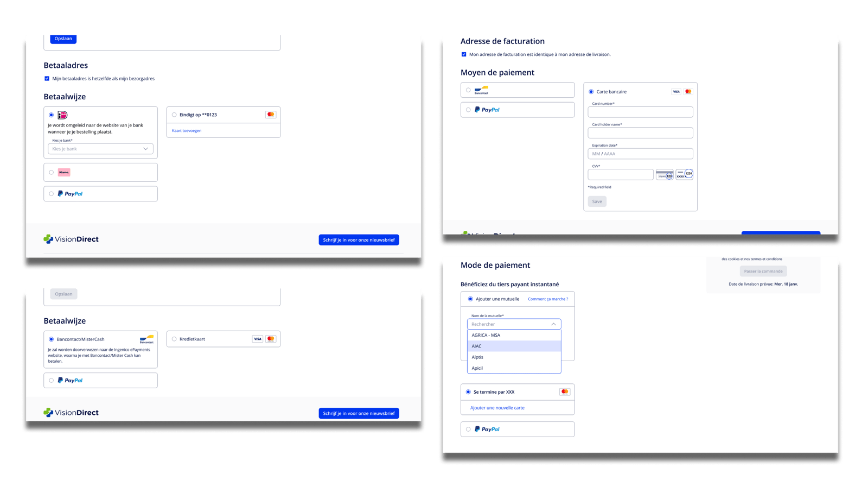Viewport: 868px width, 486px height.
Task: Select the iDEAL radio button
Action: pos(52,115)
